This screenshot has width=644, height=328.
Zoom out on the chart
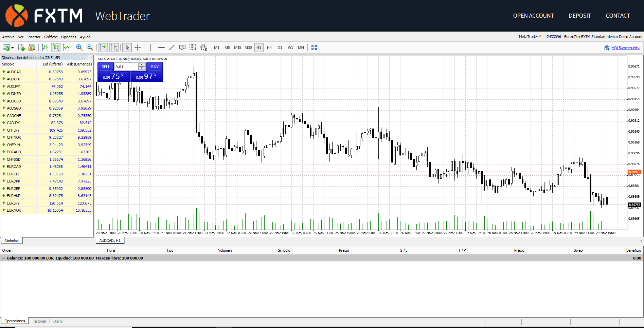click(90, 47)
